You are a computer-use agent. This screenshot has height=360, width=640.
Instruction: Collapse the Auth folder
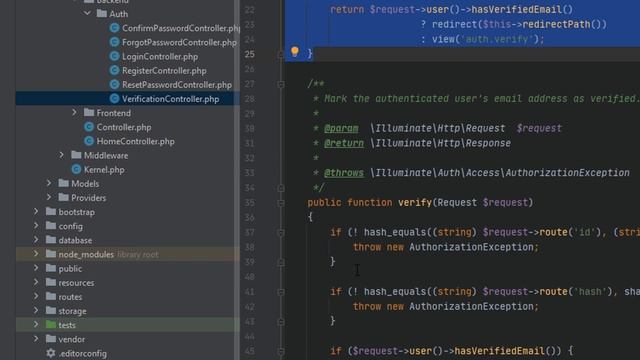(x=87, y=13)
